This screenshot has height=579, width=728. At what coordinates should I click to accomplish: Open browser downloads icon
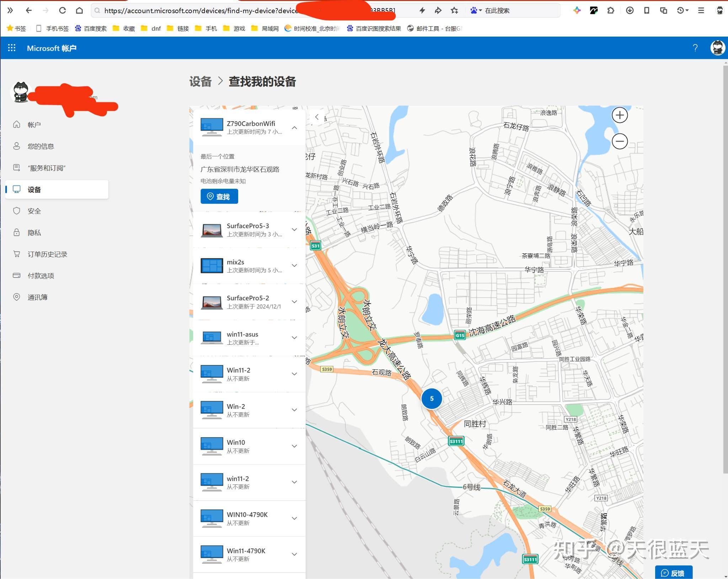(630, 11)
